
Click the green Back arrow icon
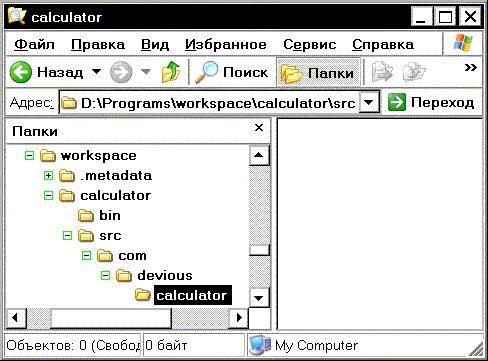tap(21, 72)
